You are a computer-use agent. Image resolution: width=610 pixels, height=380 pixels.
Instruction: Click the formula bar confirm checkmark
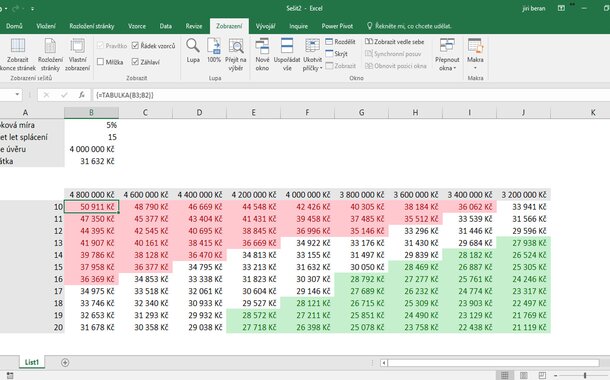[x=64, y=95]
